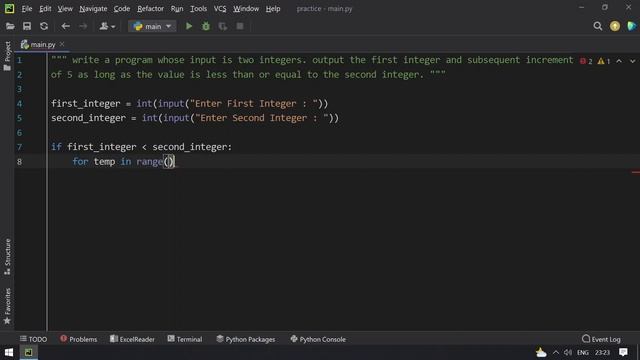Viewport: 640px width, 360px height.
Task: Open the Refactor menu
Action: click(x=150, y=9)
